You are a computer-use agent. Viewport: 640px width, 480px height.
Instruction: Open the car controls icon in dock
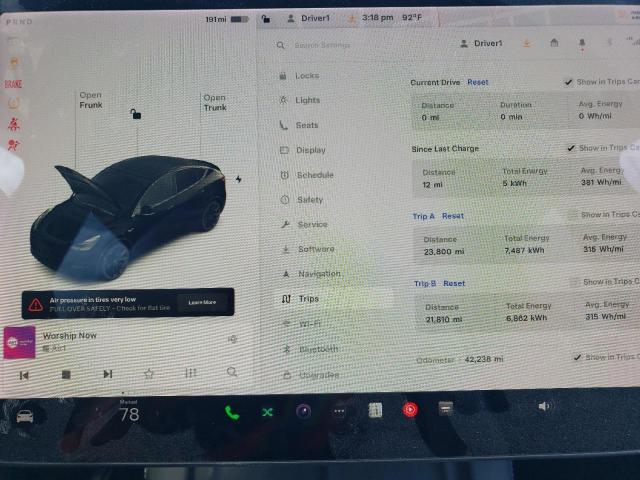point(25,416)
